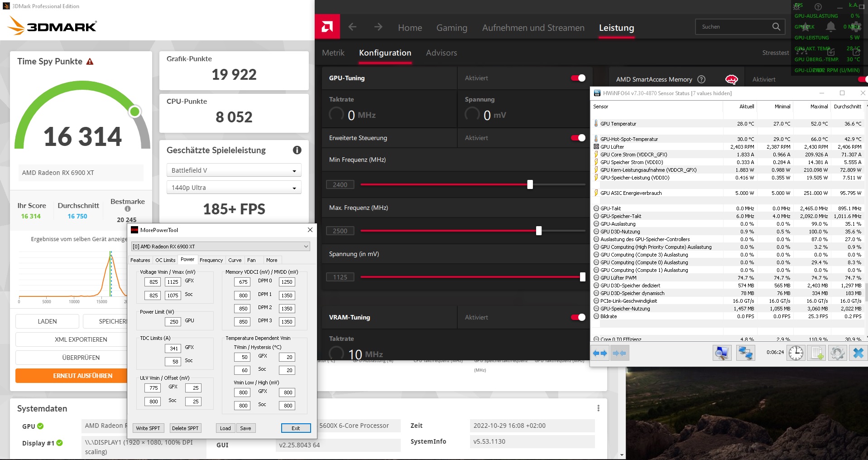This screenshot has width=868, height=460.
Task: Click the Min Frequenz slider handle
Action: 530,184
